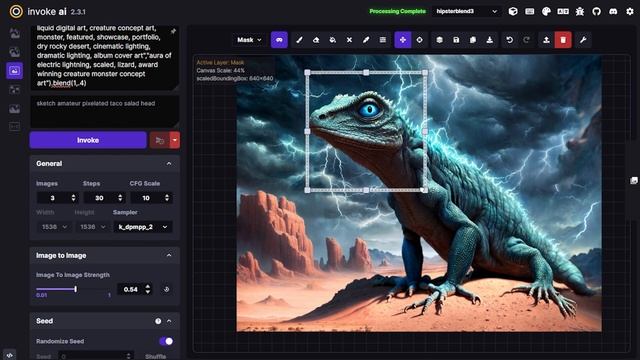Toggle Randomize Seed switch

tap(166, 341)
